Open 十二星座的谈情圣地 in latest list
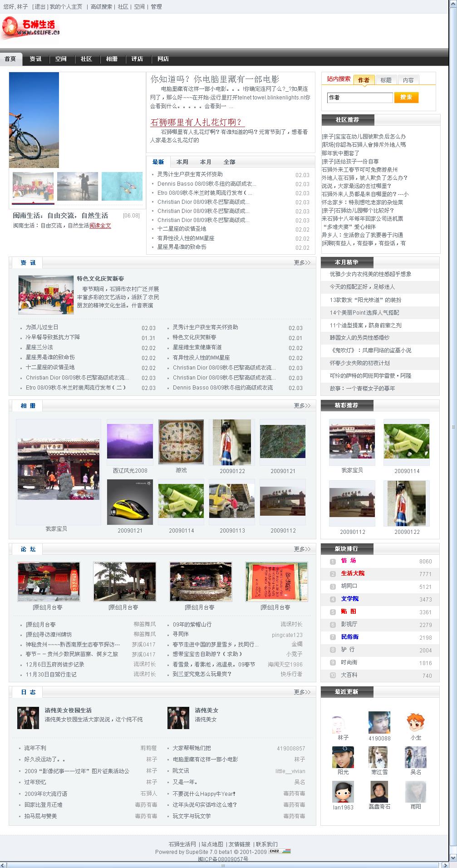 click(182, 229)
